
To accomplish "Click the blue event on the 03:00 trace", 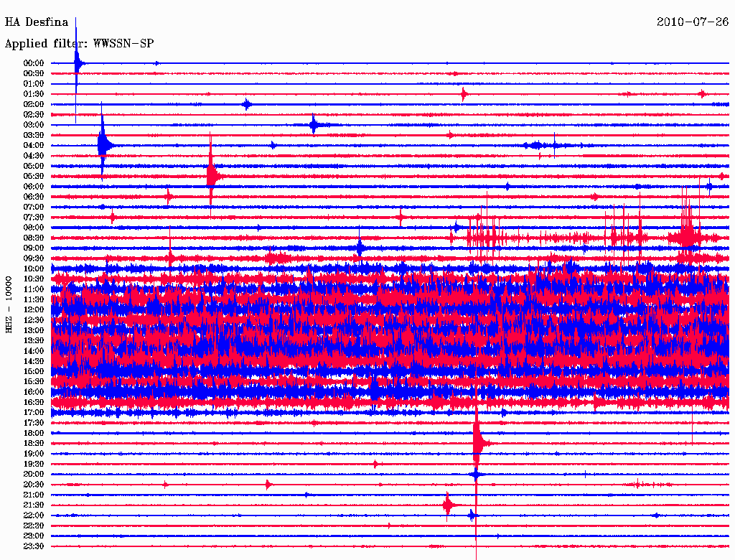I will click(x=314, y=125).
